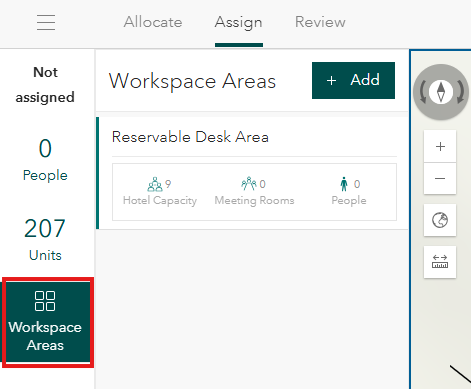Viewport: 471px width, 389px height.
Task: Click the Not assigned heading
Action: point(45,85)
